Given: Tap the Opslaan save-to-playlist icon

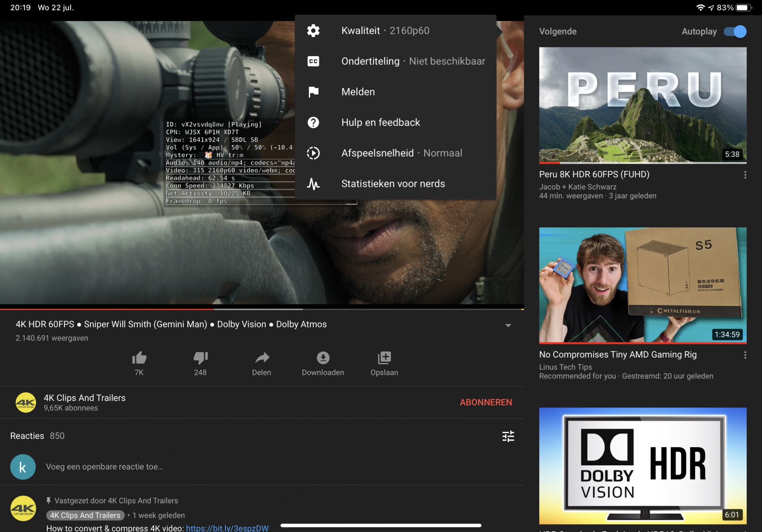Looking at the screenshot, I should (x=384, y=358).
